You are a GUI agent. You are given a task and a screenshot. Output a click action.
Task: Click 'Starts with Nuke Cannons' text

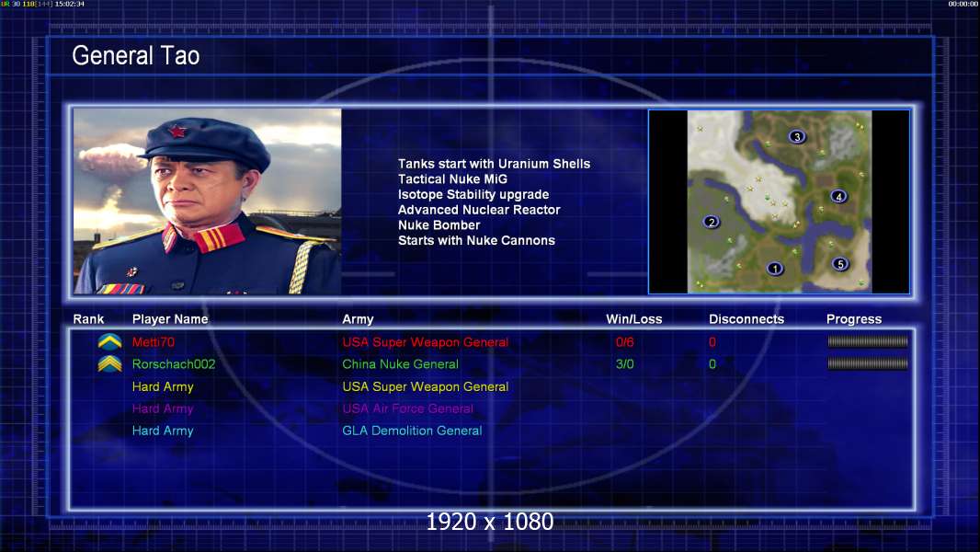click(x=476, y=241)
